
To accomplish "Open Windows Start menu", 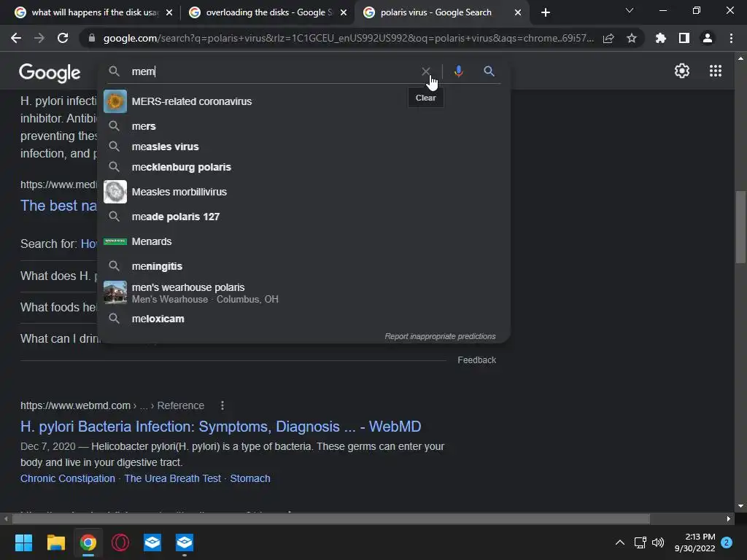I will tap(23, 542).
